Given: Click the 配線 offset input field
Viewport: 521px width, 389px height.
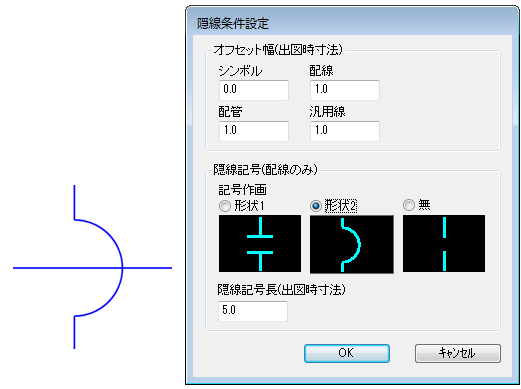Looking at the screenshot, I should click(x=345, y=90).
